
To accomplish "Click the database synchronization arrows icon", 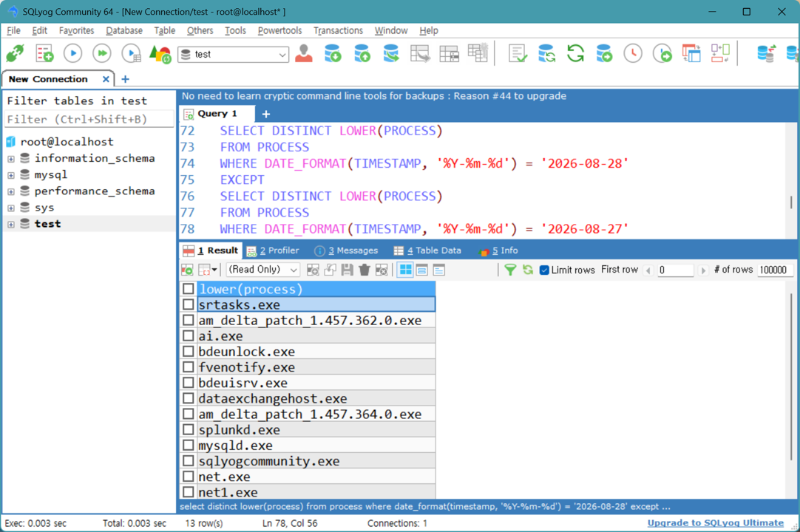I will 546,53.
